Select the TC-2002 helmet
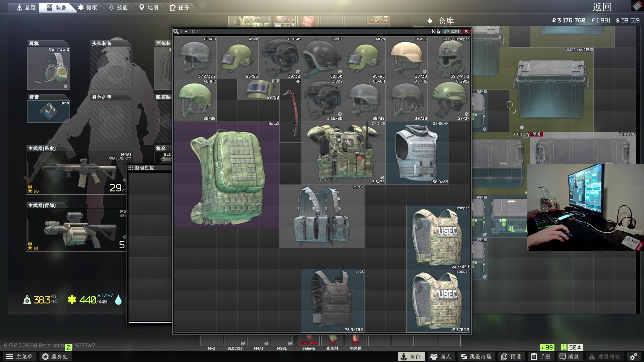This screenshot has width=644, height=362. pyautogui.click(x=449, y=100)
